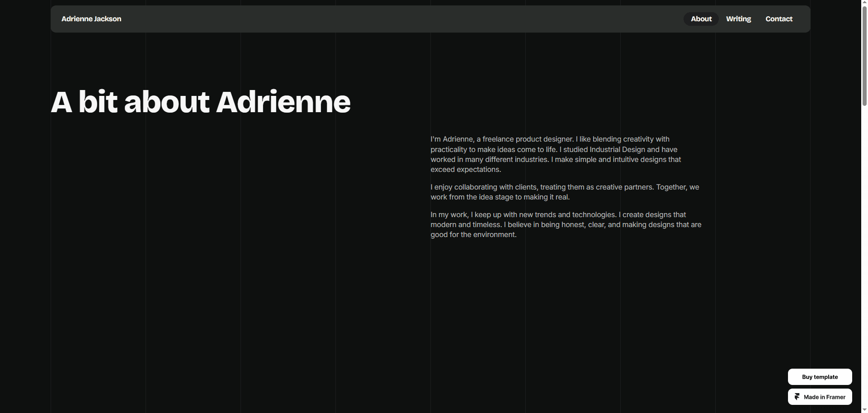Click the Buy template button
Image resolution: width=868 pixels, height=413 pixels.
point(820,377)
